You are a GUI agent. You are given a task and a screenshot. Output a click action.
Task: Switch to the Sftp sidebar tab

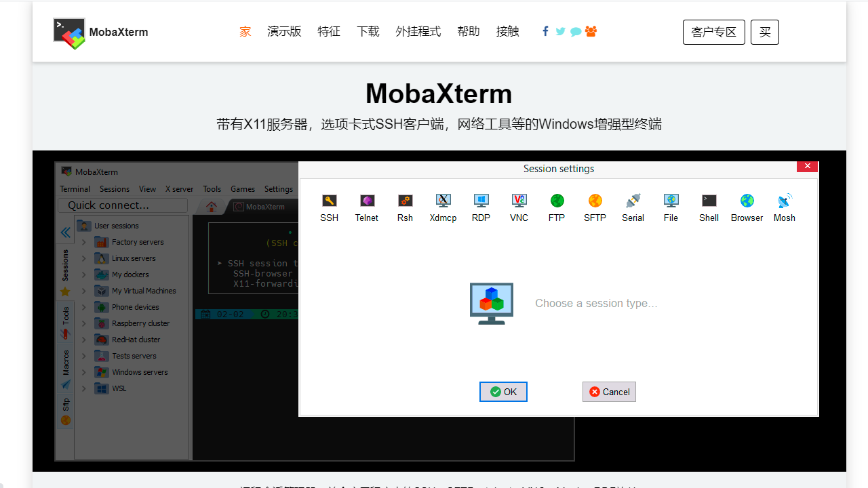[65, 405]
